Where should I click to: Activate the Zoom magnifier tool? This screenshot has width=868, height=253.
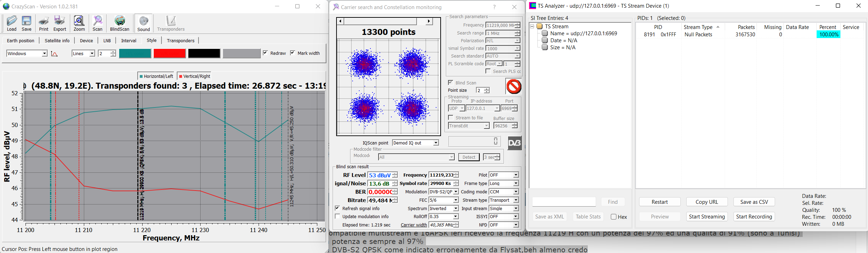coord(79,23)
